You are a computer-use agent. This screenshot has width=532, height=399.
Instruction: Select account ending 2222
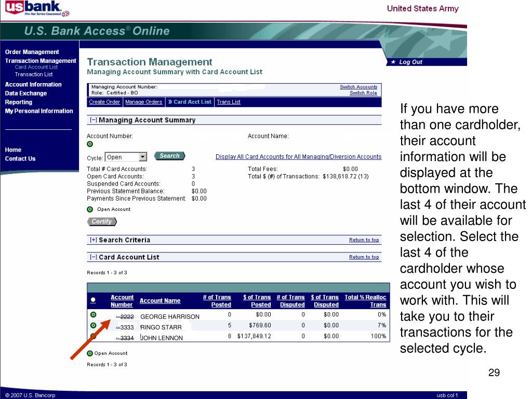click(125, 317)
